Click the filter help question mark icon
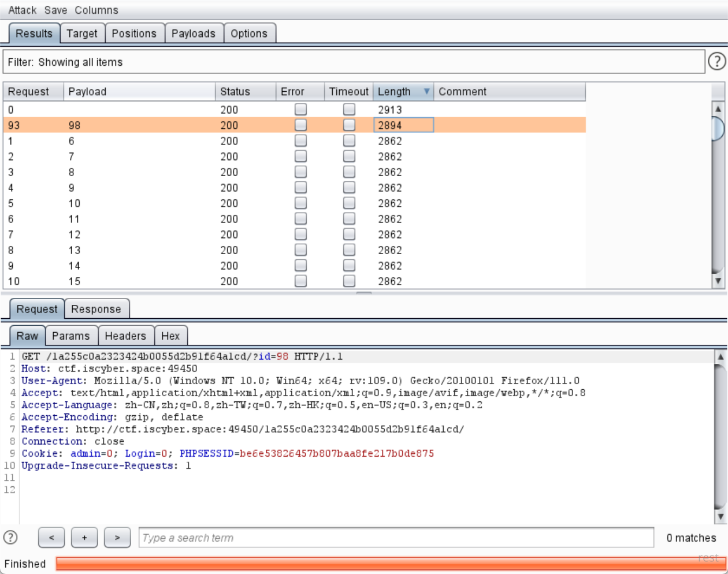728x574 pixels. click(x=716, y=61)
